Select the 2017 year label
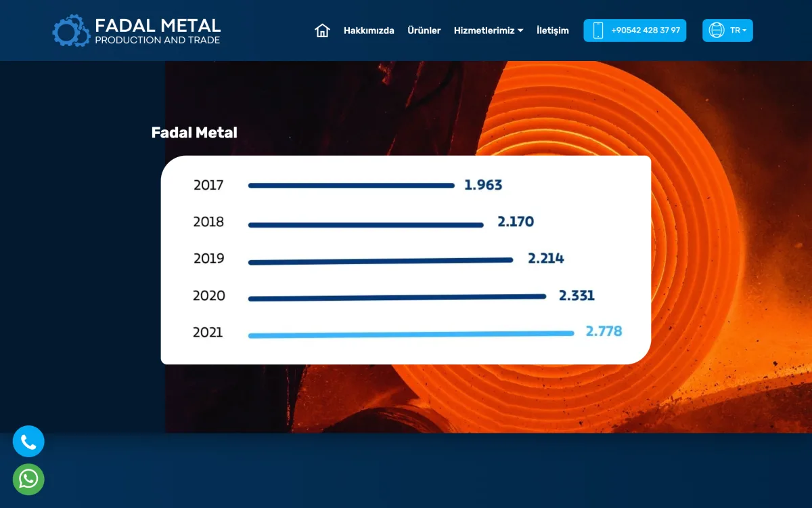This screenshot has width=812, height=508. pos(208,185)
